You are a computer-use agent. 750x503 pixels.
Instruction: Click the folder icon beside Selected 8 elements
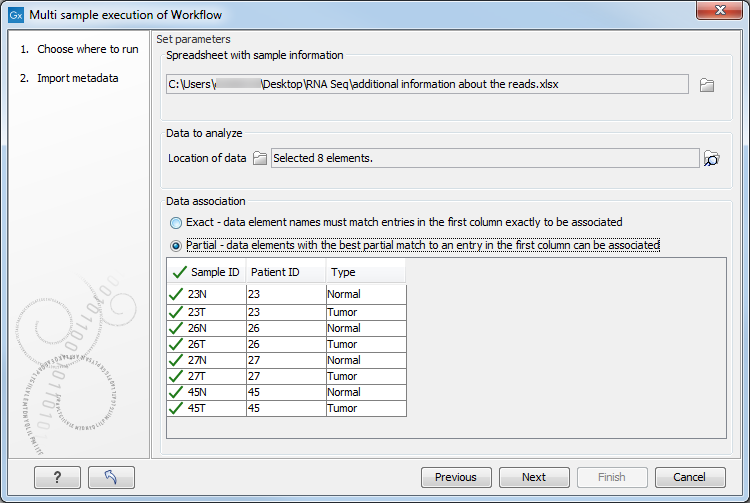coord(260,158)
